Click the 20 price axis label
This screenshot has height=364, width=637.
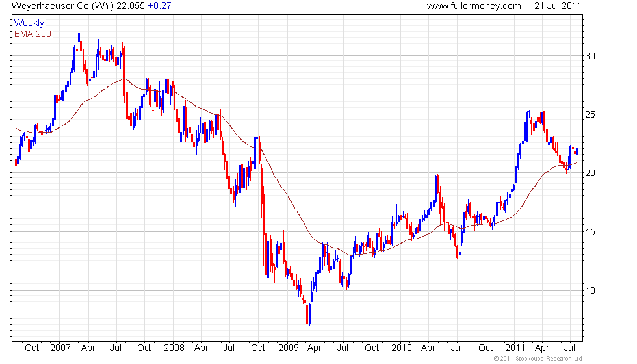click(x=590, y=173)
